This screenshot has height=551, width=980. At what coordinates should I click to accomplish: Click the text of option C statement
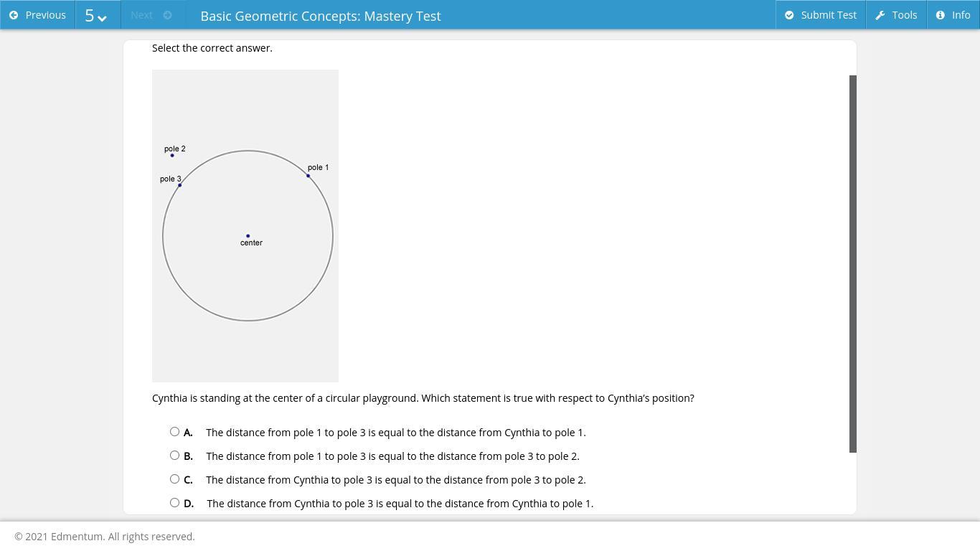(396, 480)
